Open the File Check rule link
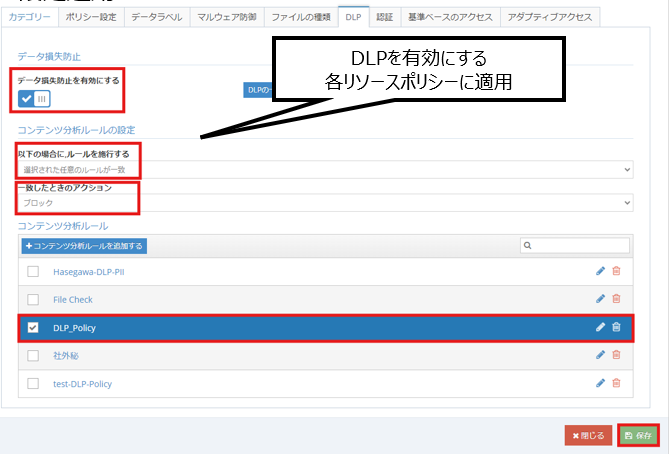The width and height of the screenshot is (672, 454). pos(73,300)
